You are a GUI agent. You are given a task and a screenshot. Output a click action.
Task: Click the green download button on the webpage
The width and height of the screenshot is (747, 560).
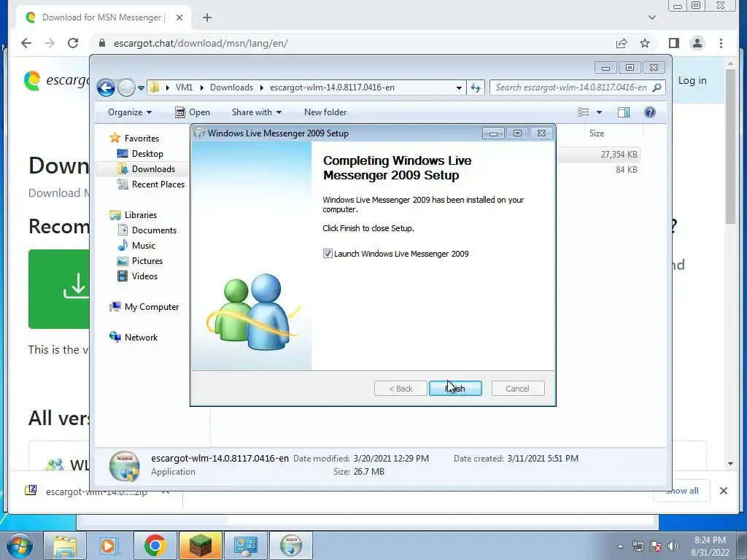[x=59, y=289]
